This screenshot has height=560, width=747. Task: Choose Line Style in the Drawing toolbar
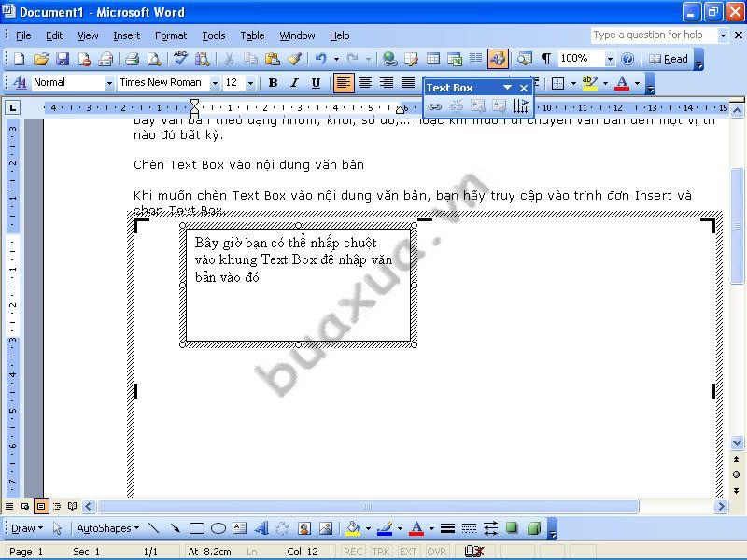447,528
